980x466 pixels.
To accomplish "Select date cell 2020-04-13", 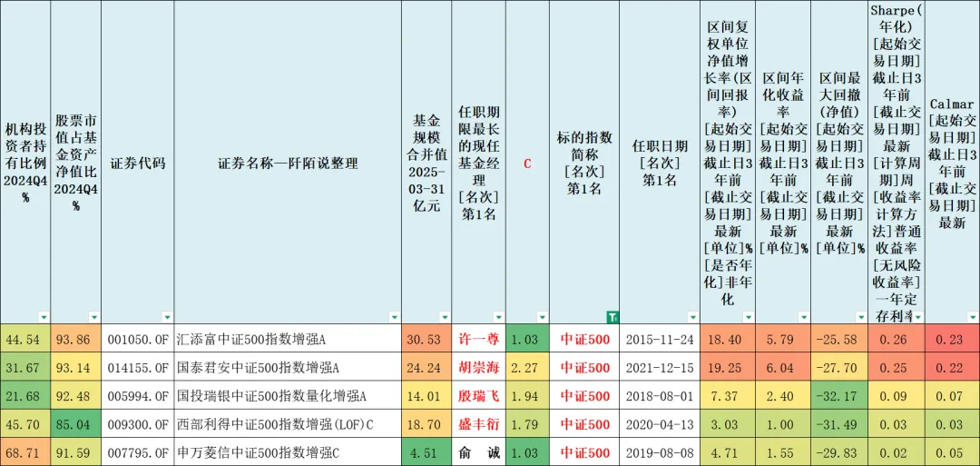I will click(x=660, y=425).
